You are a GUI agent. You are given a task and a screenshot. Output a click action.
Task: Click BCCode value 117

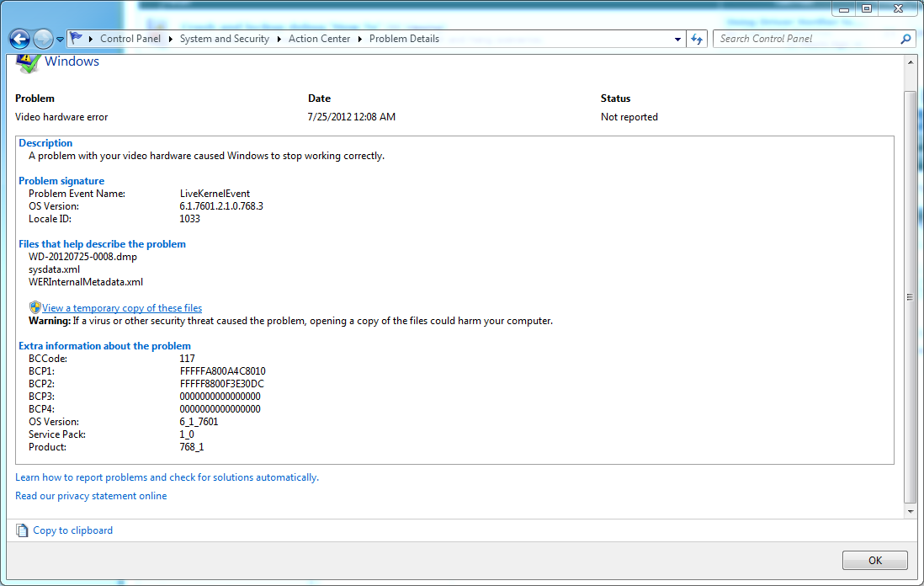coord(187,359)
